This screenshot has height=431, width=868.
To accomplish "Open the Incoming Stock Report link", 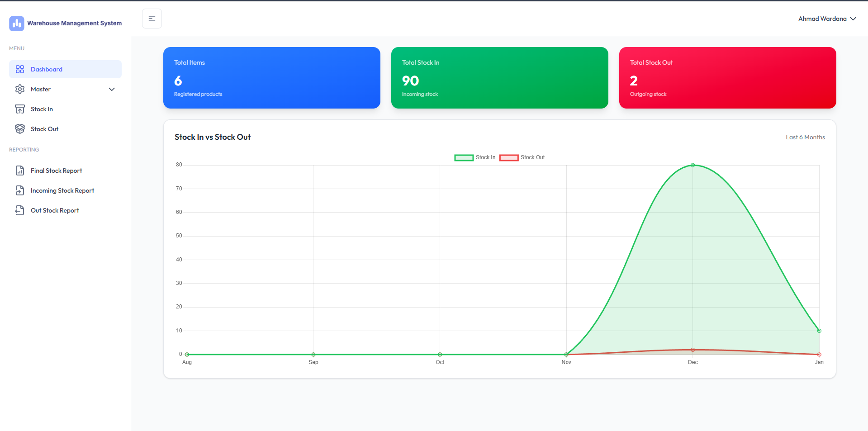I will (x=62, y=190).
